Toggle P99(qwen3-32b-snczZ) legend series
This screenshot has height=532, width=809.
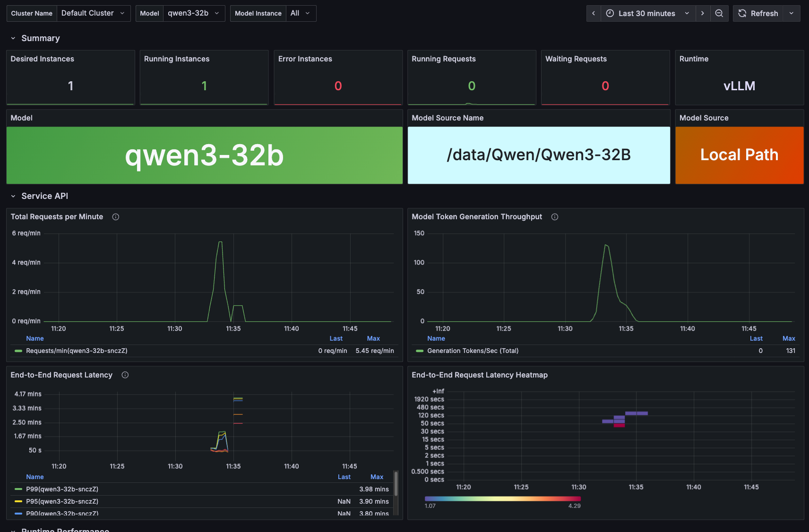point(62,489)
